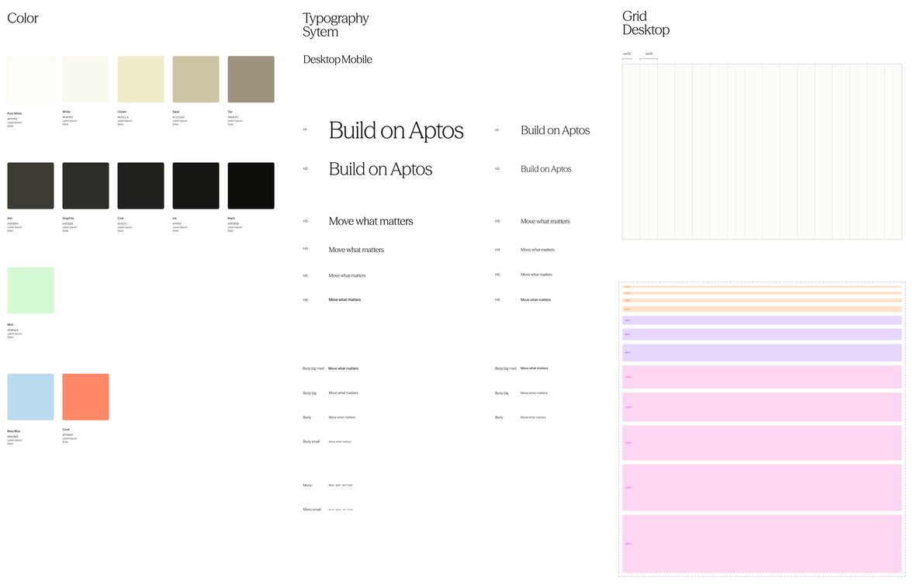Select the Black color swatch
The image size is (914, 588).
click(251, 185)
